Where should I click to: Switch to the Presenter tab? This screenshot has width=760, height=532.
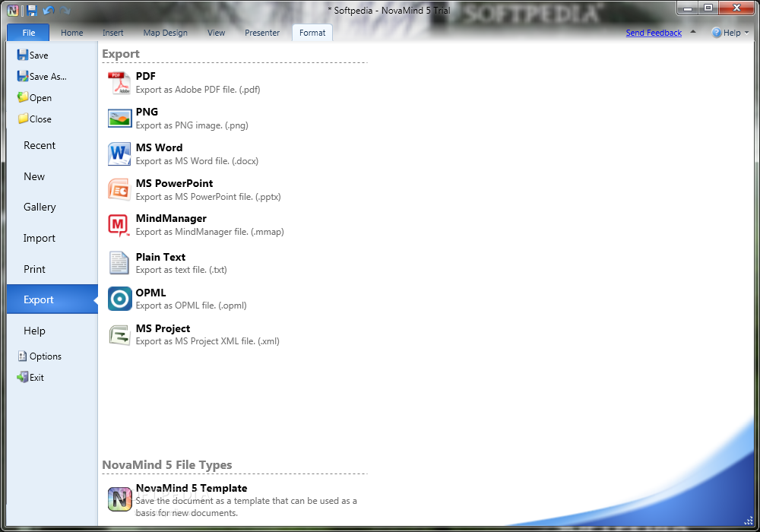click(x=262, y=33)
